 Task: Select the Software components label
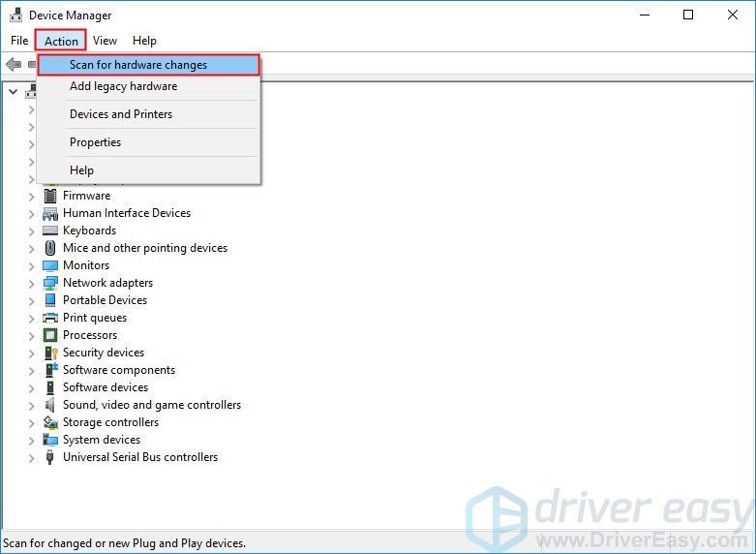coord(119,370)
